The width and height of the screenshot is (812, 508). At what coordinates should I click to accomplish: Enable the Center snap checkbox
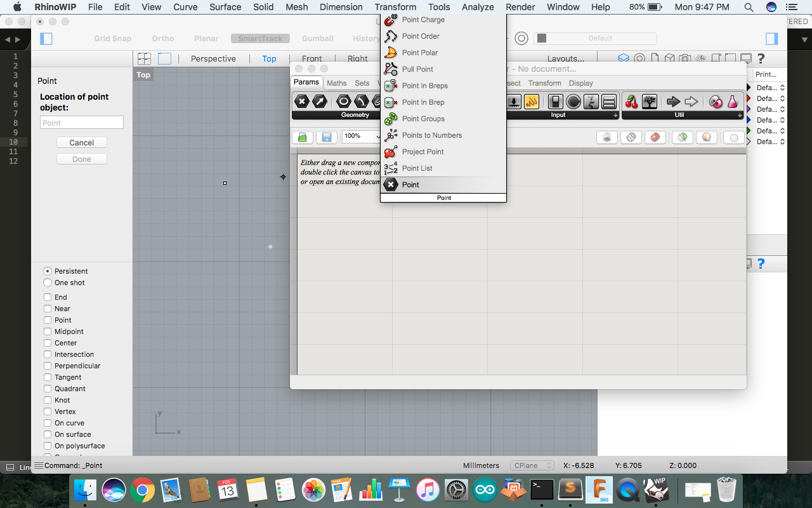[x=48, y=343]
